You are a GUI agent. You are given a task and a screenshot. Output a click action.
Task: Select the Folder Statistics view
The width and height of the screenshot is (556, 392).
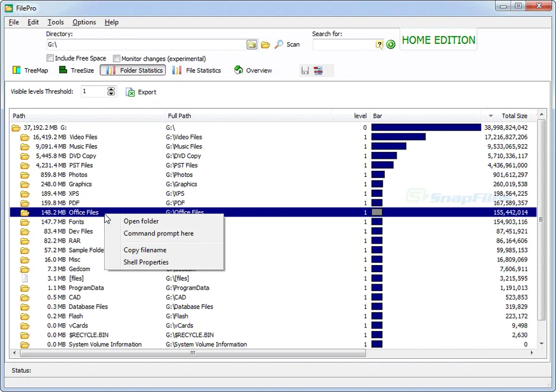point(133,70)
